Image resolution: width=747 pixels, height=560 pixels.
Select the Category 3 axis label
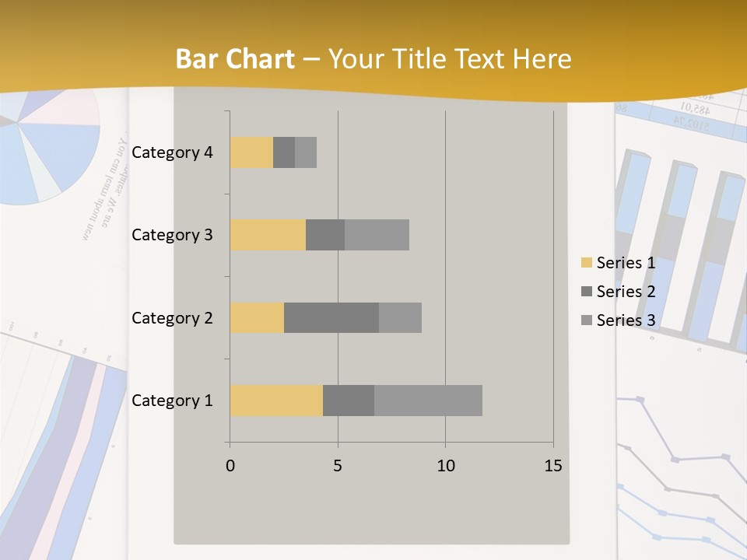pos(172,235)
